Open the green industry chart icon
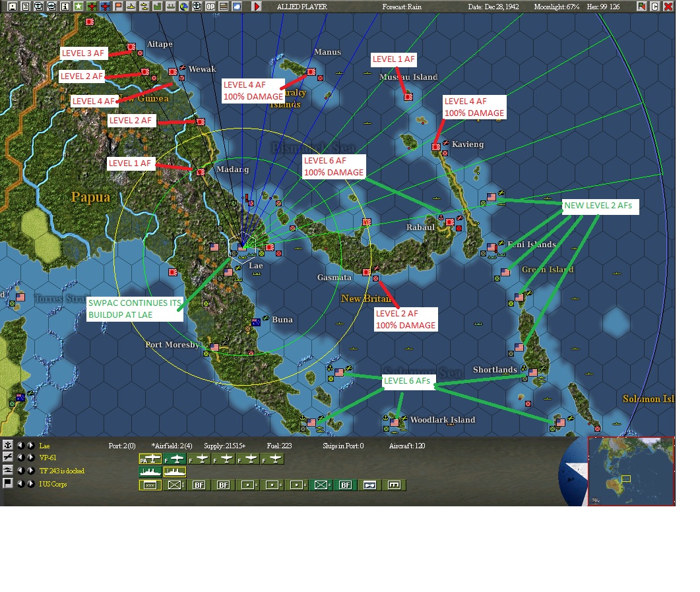This screenshot has height=592, width=700. click(157, 6)
